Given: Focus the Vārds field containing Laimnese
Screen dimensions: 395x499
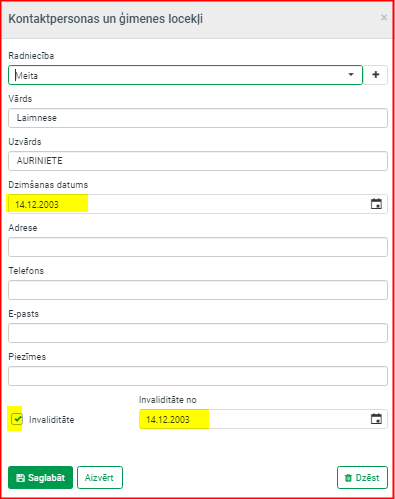Looking at the screenshot, I should [x=198, y=118].
